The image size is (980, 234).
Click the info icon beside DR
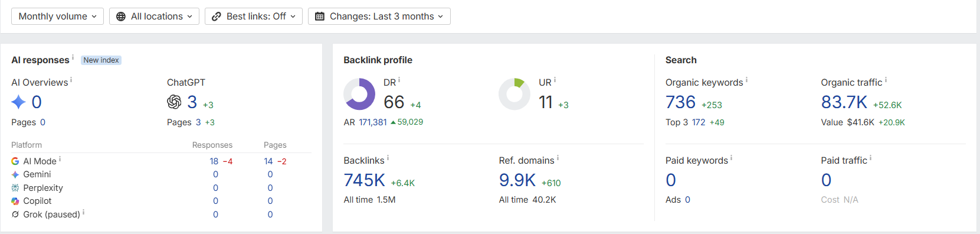tap(399, 80)
